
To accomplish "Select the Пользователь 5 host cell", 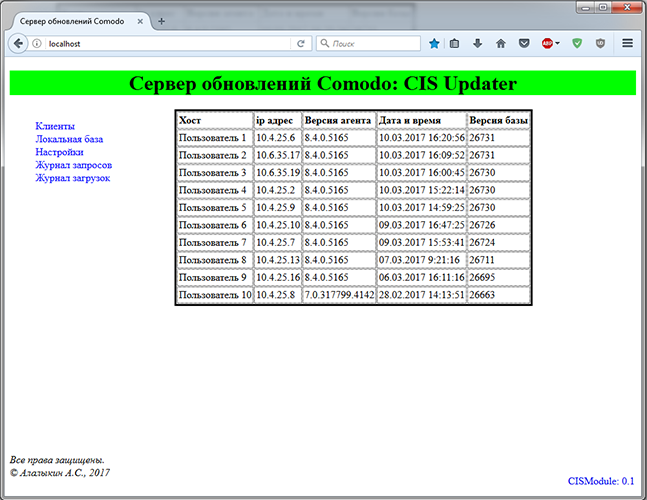I will coord(215,208).
